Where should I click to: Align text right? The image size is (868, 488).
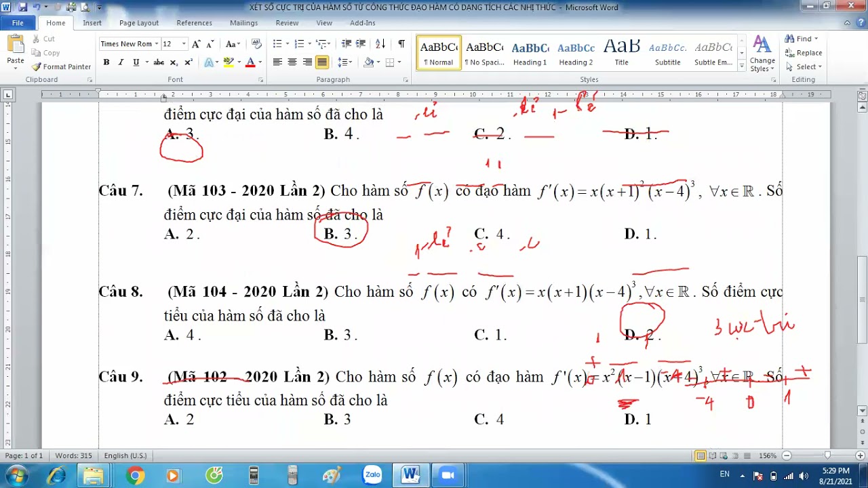tap(307, 62)
